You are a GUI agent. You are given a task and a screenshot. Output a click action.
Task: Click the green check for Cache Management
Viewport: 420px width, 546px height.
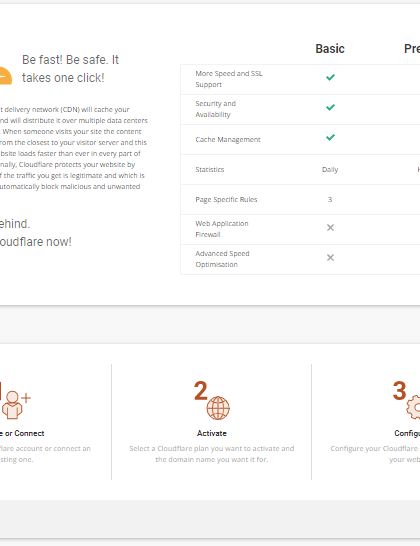point(330,137)
